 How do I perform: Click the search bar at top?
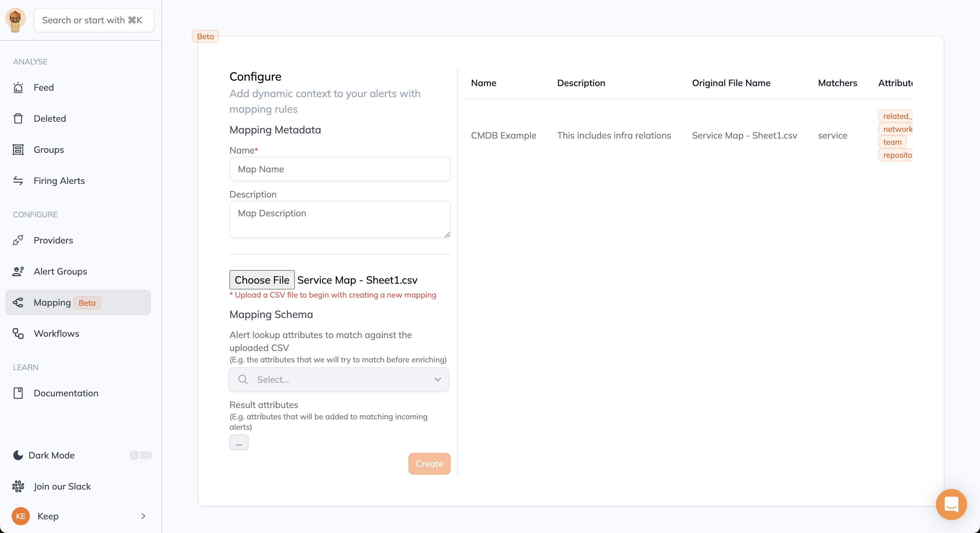pos(94,20)
